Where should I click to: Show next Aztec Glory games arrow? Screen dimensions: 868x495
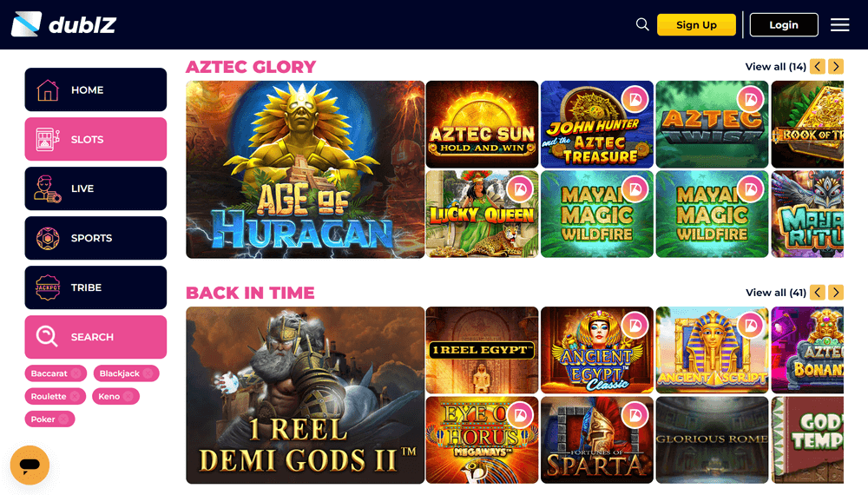click(x=836, y=67)
